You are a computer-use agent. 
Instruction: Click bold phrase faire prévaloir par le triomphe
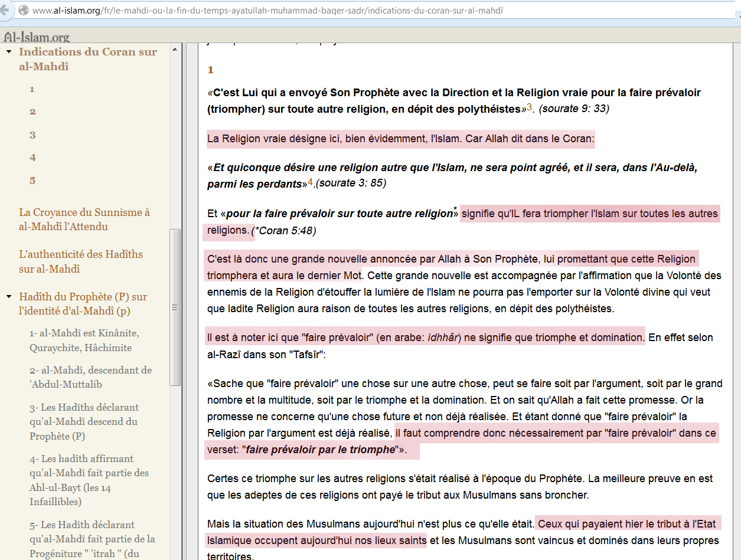point(320,450)
